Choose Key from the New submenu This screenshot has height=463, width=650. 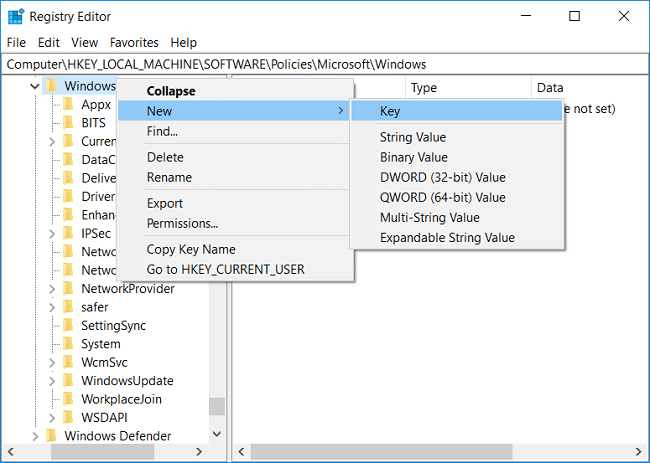(x=391, y=112)
